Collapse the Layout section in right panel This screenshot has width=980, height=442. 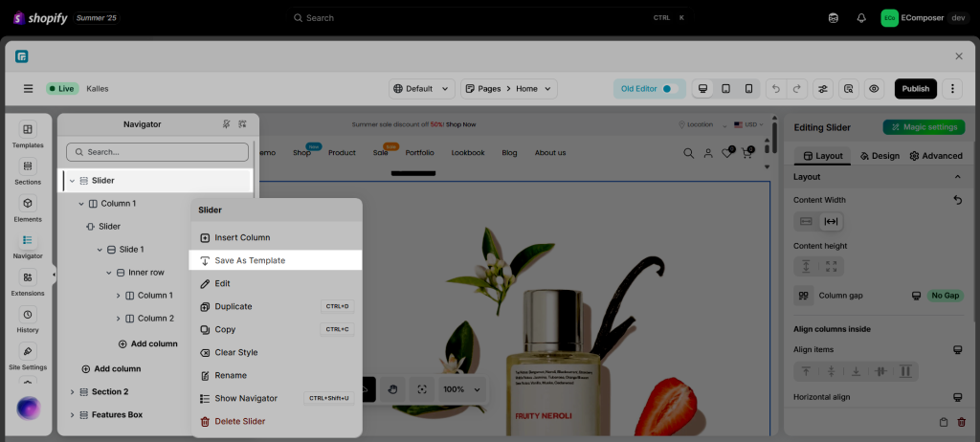click(957, 177)
